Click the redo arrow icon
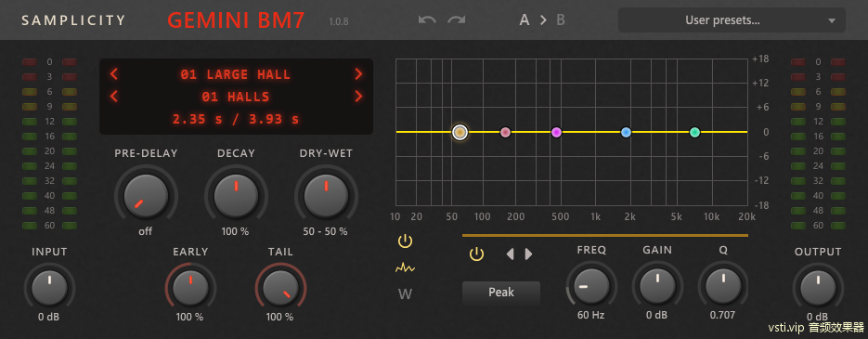Viewport: 868px width, 339px height. 457,20
